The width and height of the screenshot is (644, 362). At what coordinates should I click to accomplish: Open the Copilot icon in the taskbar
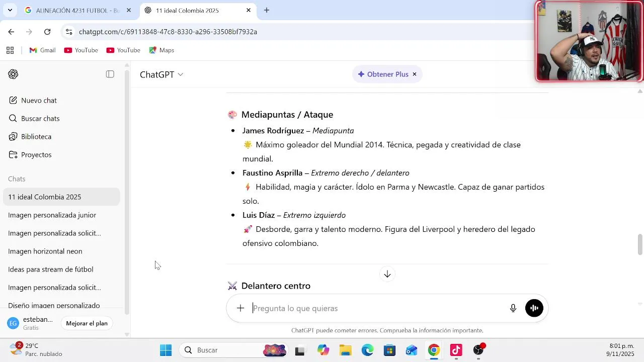[x=323, y=350]
